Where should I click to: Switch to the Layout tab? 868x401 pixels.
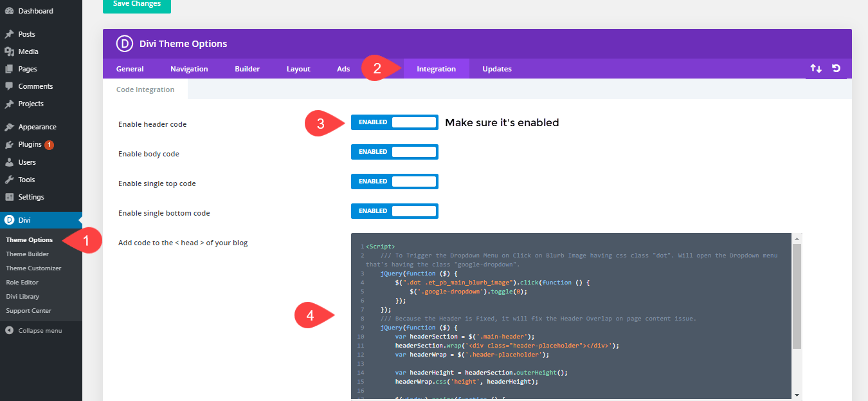[x=298, y=69]
